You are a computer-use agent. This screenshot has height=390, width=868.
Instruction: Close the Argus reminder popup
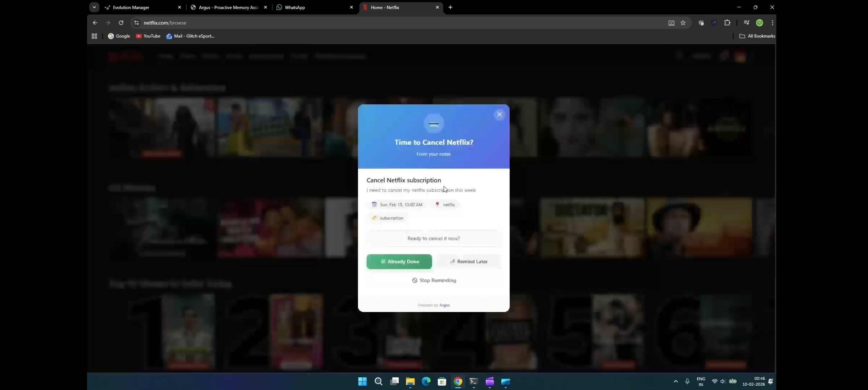(x=499, y=114)
